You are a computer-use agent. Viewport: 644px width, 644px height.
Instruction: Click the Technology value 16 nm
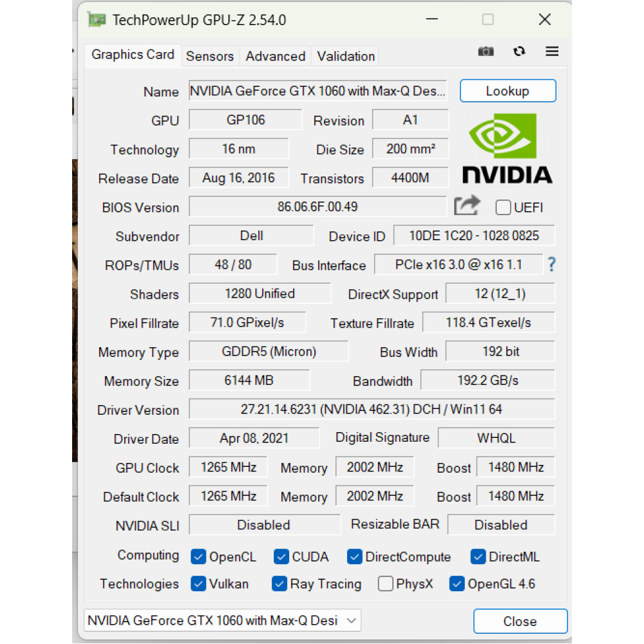pos(239,149)
